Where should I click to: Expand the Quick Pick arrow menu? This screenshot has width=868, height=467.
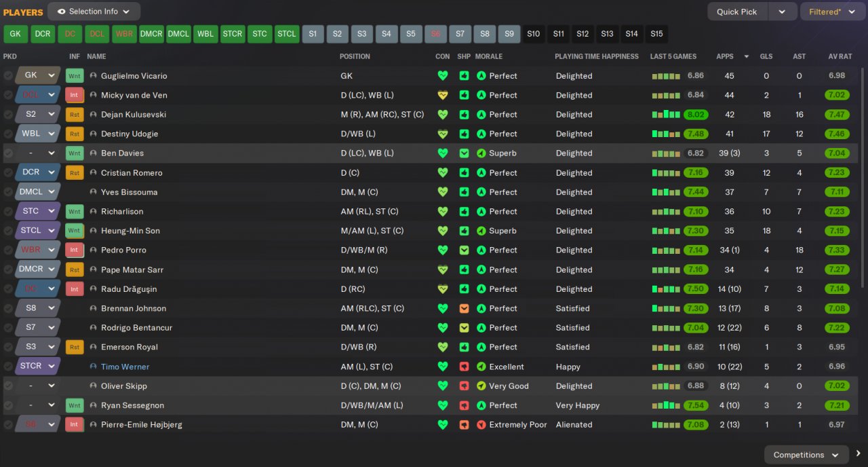pyautogui.click(x=782, y=12)
